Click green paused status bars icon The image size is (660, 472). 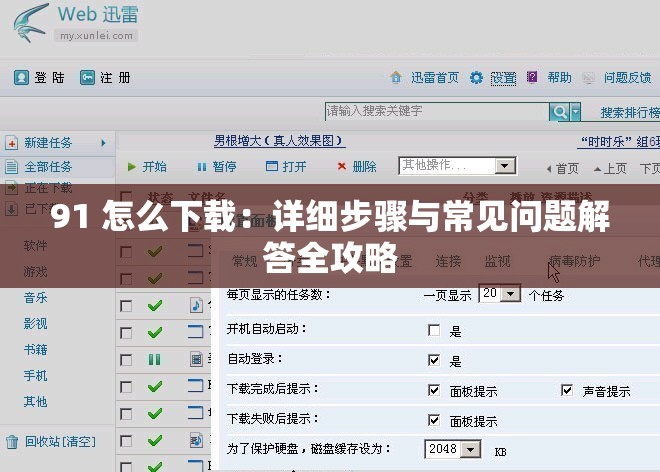[x=154, y=360]
